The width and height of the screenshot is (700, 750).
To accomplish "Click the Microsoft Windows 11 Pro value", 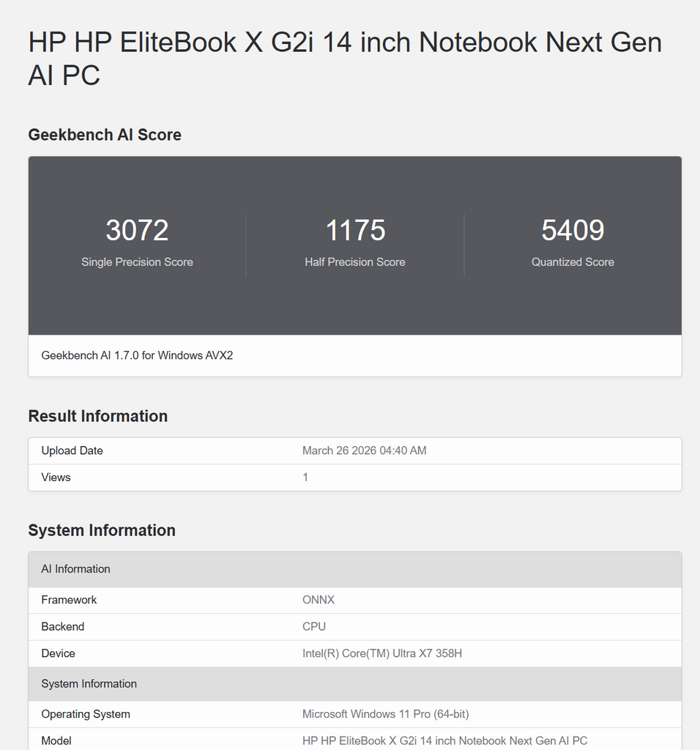I will click(x=386, y=714).
